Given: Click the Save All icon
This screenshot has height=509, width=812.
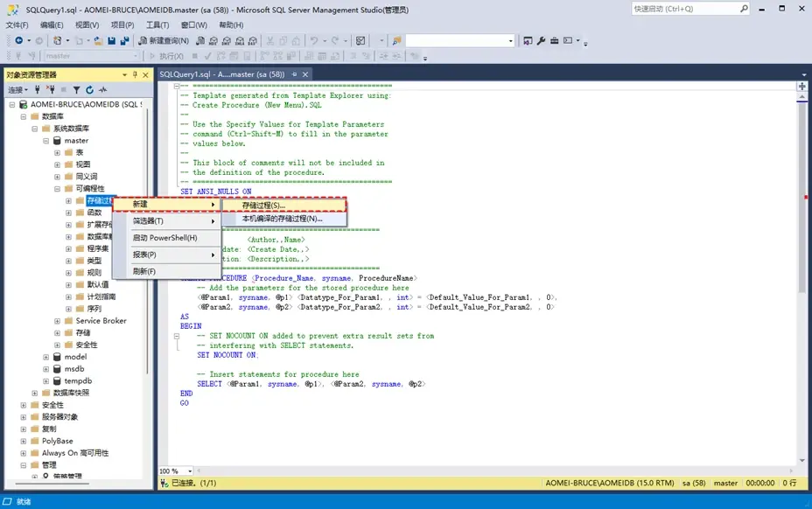Looking at the screenshot, I should coord(125,40).
